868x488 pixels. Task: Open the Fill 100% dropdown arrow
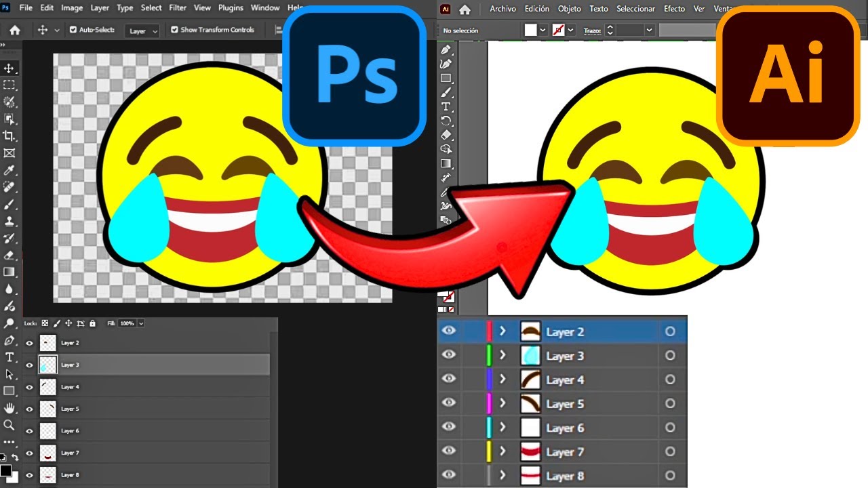click(x=141, y=324)
